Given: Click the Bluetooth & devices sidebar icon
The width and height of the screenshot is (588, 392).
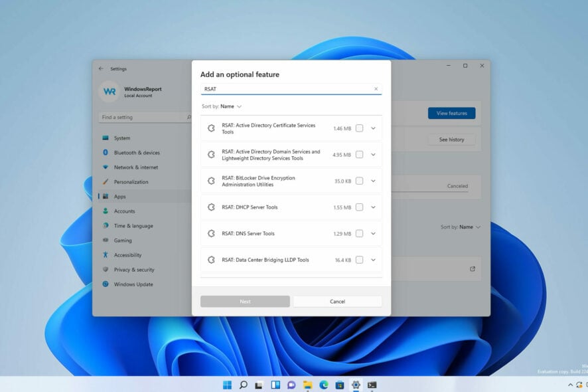Looking at the screenshot, I should [106, 153].
